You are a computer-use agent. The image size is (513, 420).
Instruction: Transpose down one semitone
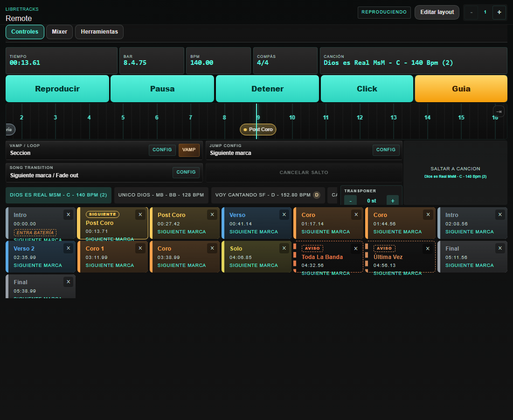click(350, 201)
